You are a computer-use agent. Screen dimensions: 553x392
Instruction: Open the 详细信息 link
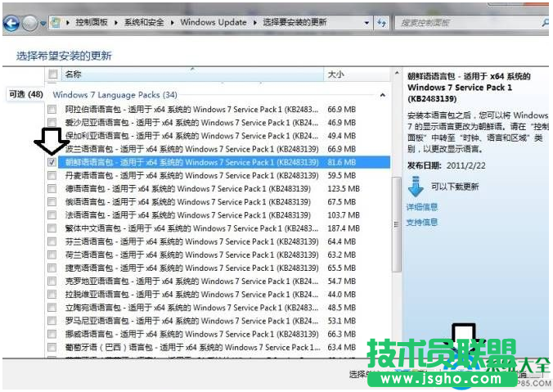[x=422, y=207]
